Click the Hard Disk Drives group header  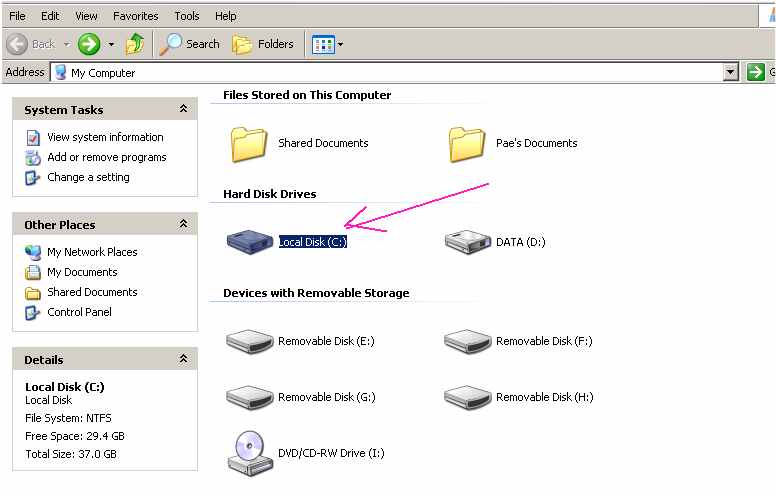pyautogui.click(x=270, y=194)
